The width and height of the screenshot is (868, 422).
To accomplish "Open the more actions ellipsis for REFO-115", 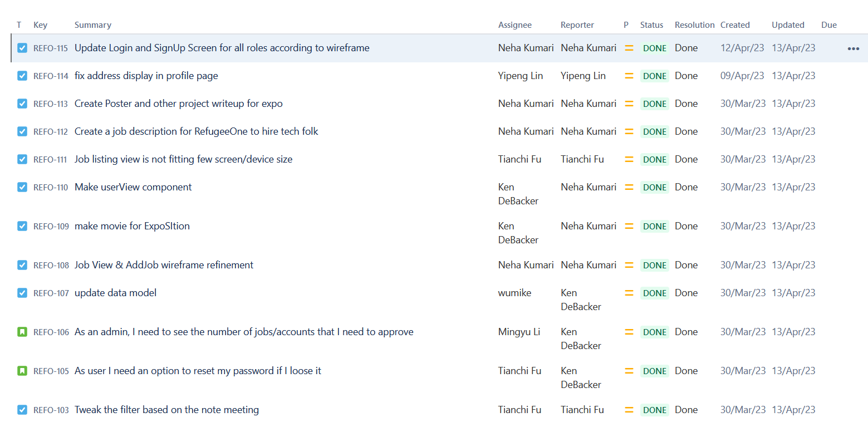I will (x=853, y=48).
